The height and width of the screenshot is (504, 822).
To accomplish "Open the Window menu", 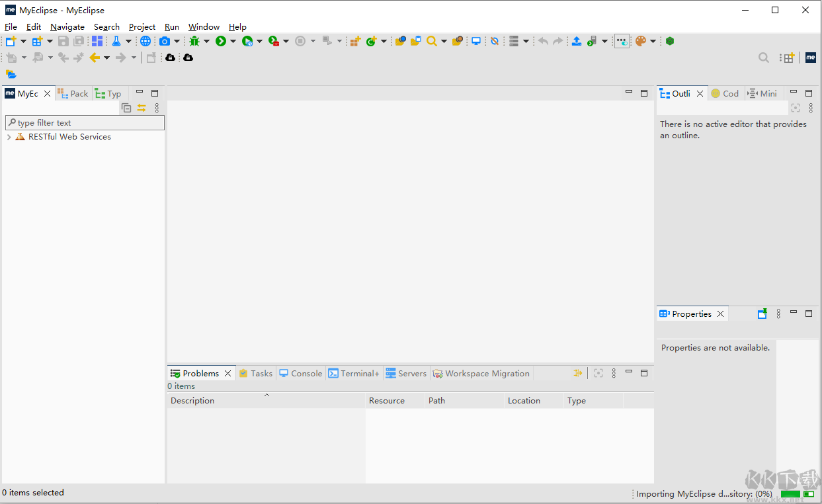I will click(204, 27).
